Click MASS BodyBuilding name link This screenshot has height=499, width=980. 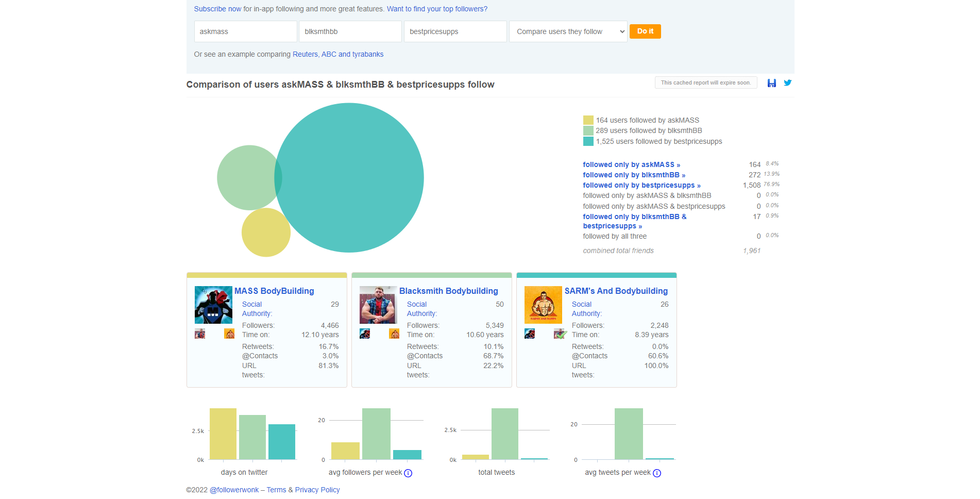pos(274,291)
